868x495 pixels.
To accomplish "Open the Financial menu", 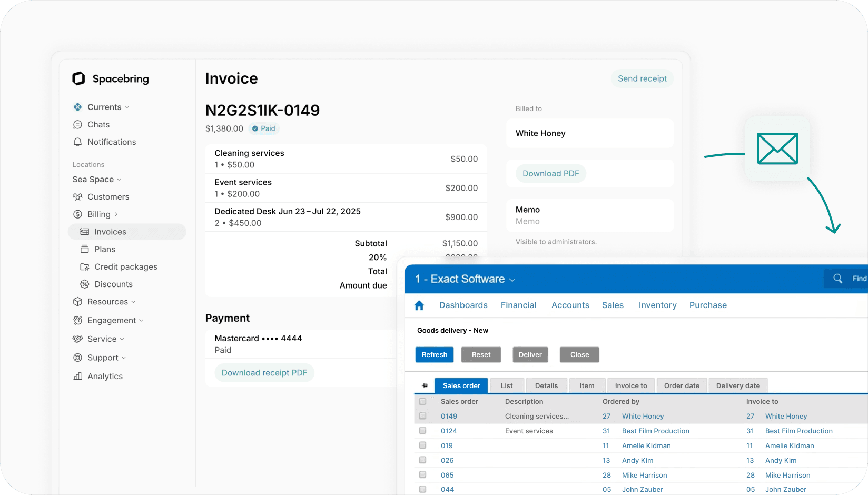I will point(518,305).
